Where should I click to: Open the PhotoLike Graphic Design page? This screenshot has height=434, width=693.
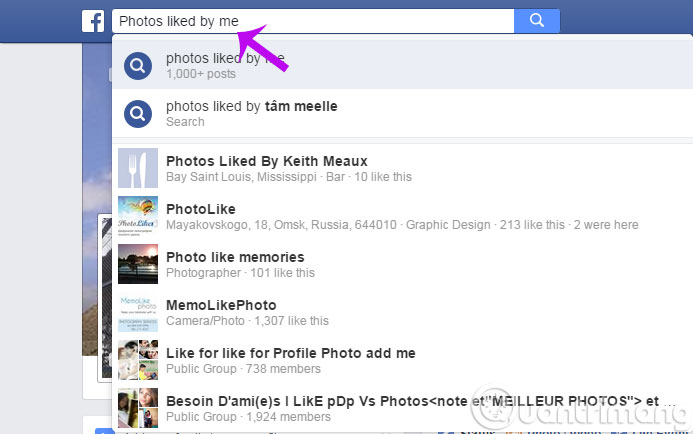click(201, 209)
